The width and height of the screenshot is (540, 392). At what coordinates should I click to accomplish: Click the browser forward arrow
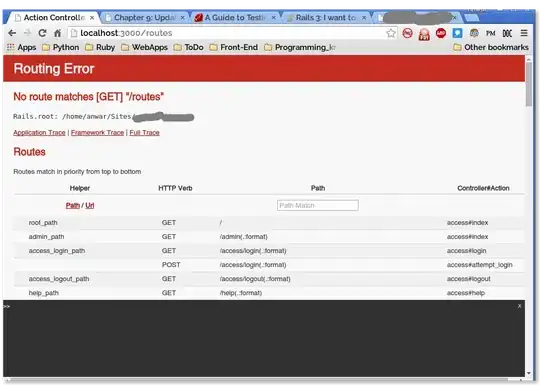pyautogui.click(x=27, y=33)
